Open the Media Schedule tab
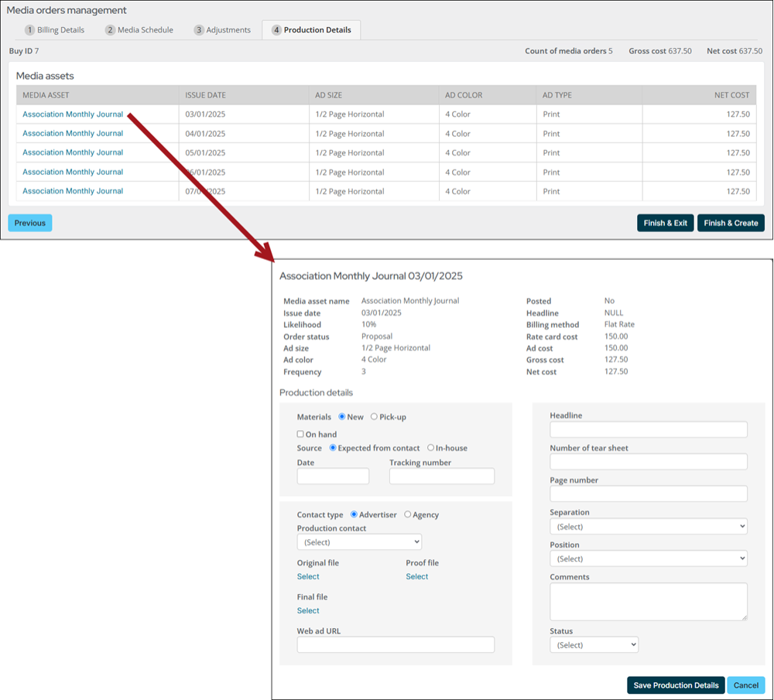This screenshot has height=700, width=774. click(x=139, y=30)
